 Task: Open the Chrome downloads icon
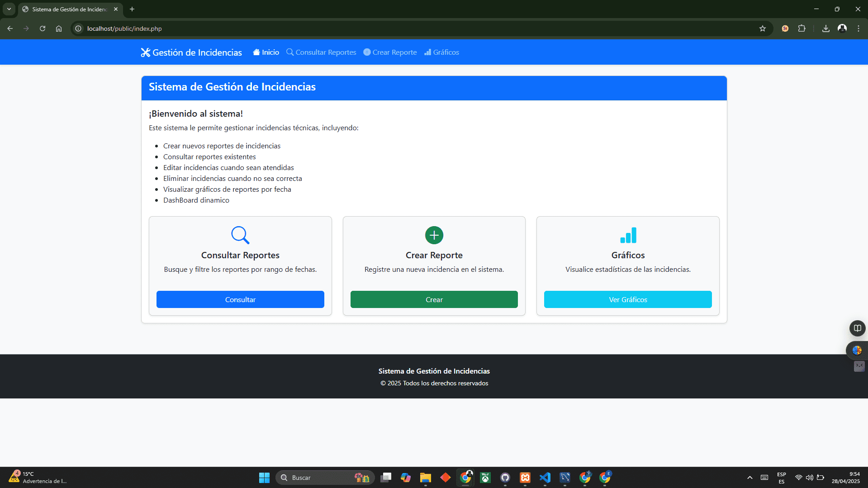(825, 28)
